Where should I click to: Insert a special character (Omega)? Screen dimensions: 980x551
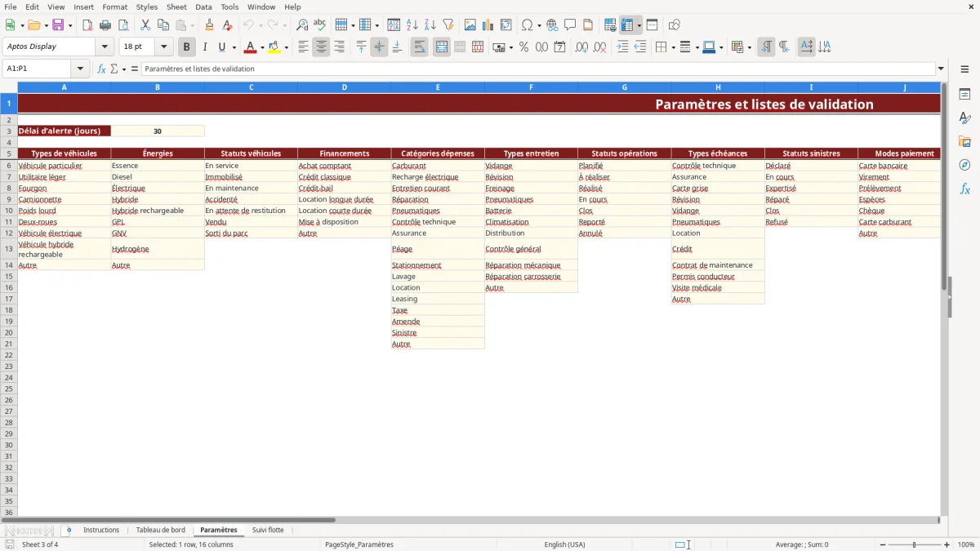(x=527, y=25)
